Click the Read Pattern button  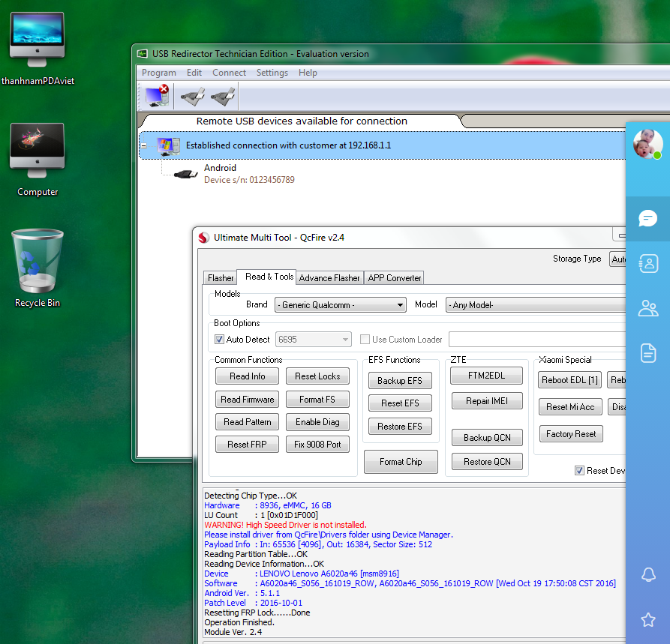[247, 422]
